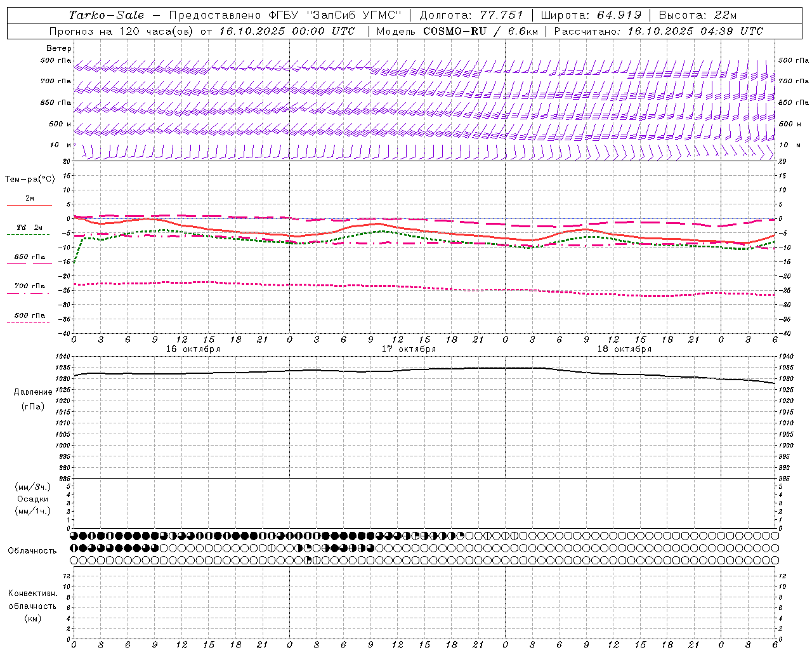Click the (мм/1ч.) precipitation unit label
Viewport: 812px width, 650px height.
point(33,511)
